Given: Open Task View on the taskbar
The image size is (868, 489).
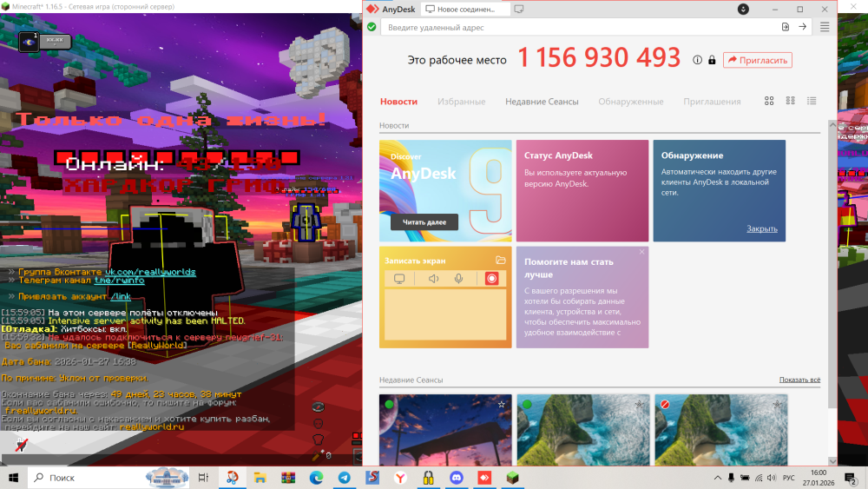Looking at the screenshot, I should click(203, 478).
